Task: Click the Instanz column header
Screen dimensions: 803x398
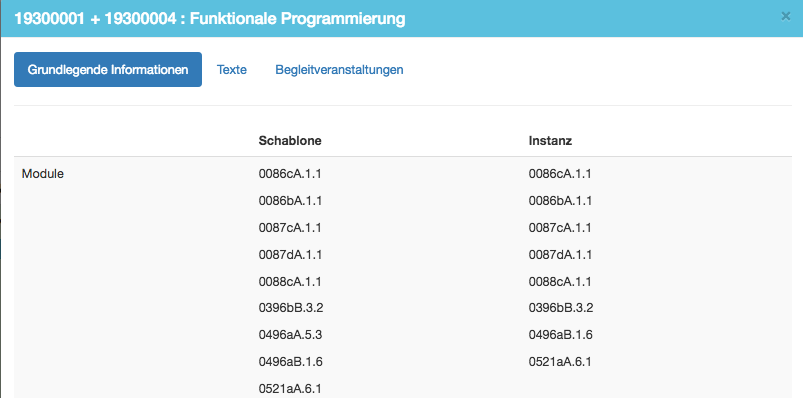Action: point(550,141)
